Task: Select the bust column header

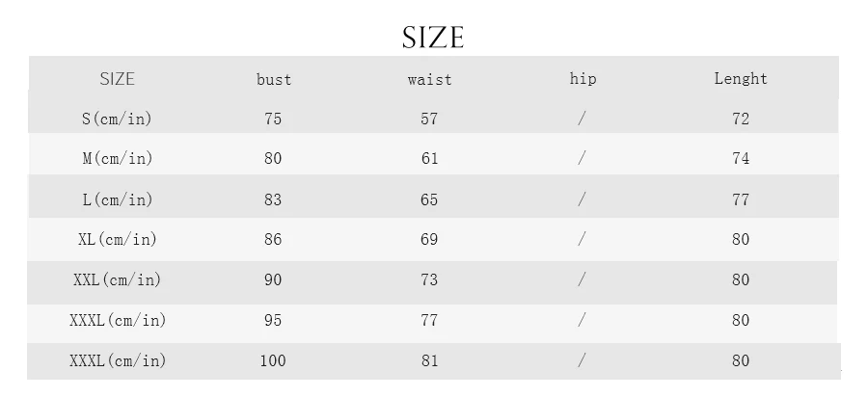Action: (274, 79)
